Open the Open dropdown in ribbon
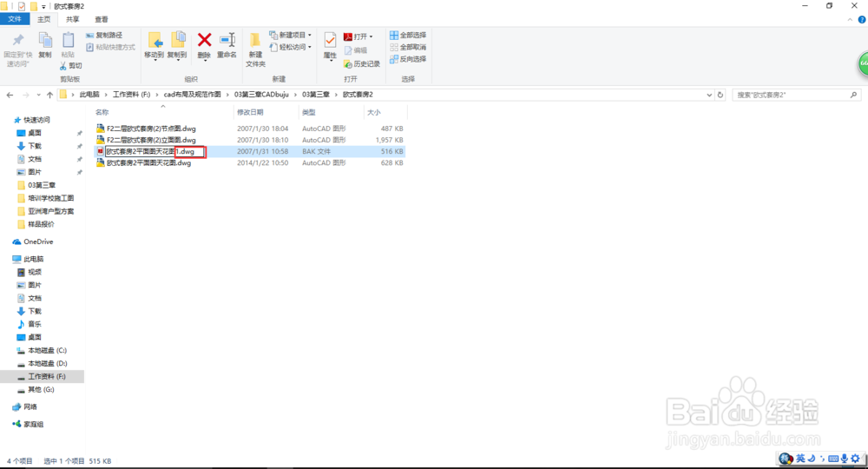 (358, 36)
